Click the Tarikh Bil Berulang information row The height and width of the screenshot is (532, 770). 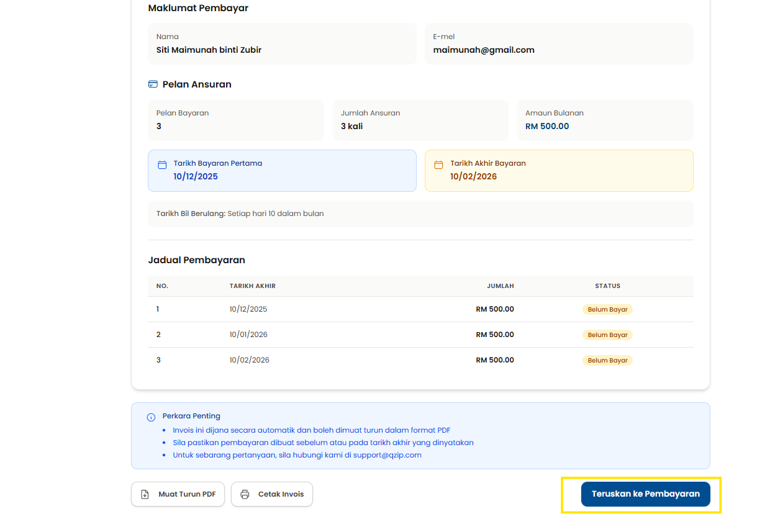(420, 214)
